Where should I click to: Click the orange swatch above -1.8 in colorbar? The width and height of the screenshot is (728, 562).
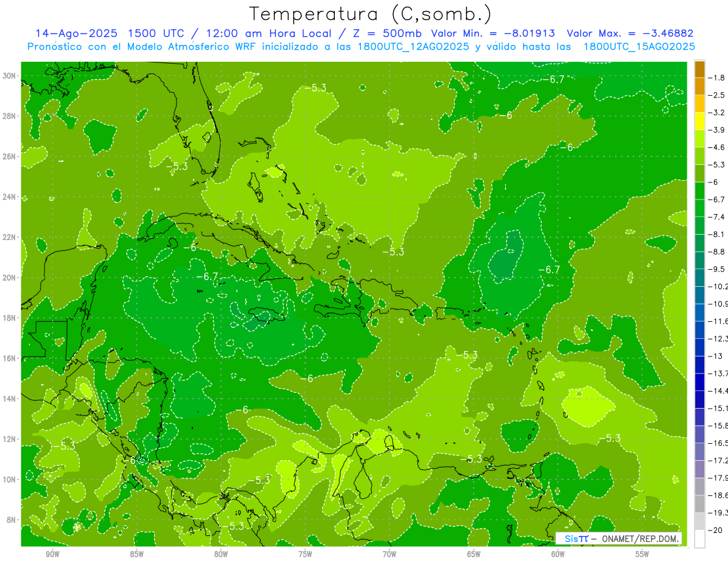[699, 69]
